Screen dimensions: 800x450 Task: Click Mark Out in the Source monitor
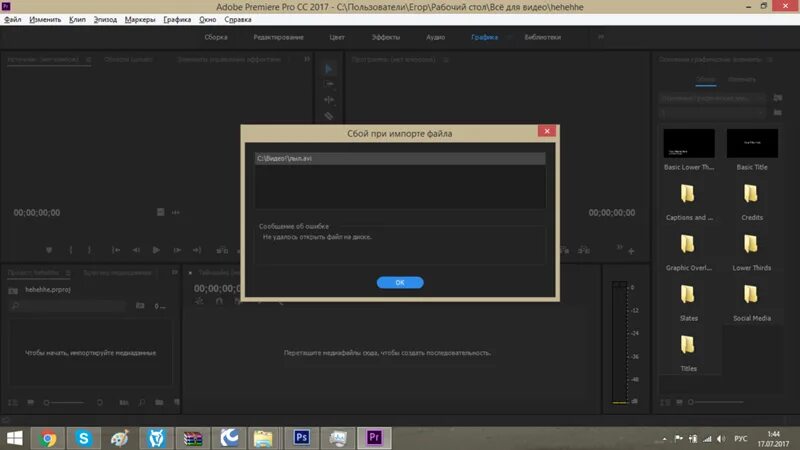click(89, 250)
